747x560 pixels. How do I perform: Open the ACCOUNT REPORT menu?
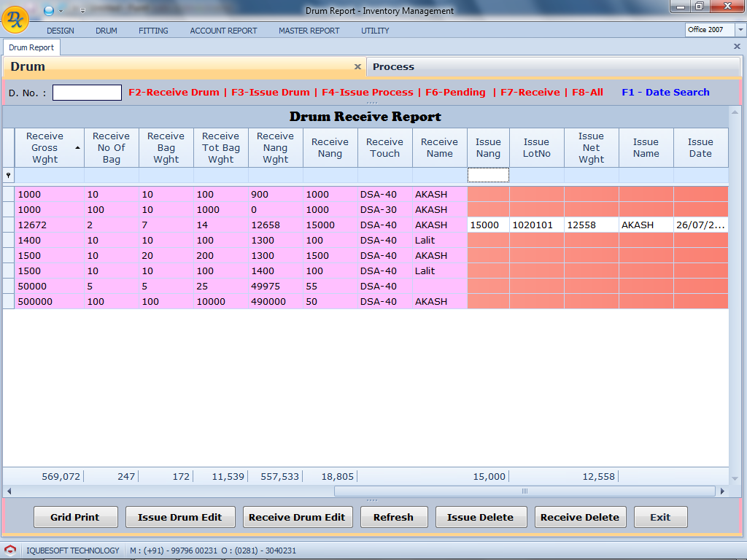point(223,31)
